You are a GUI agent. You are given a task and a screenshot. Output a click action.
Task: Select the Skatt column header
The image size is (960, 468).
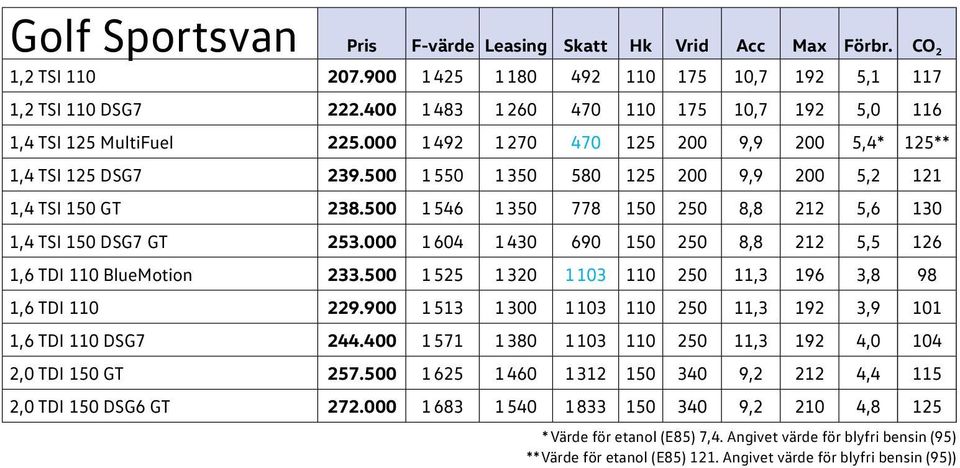tap(586, 46)
